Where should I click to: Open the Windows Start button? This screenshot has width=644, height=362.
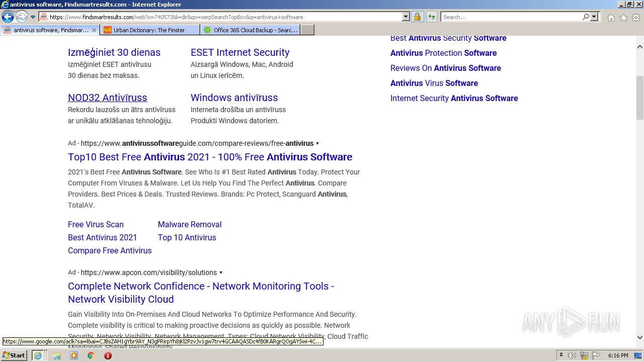tap(14, 355)
